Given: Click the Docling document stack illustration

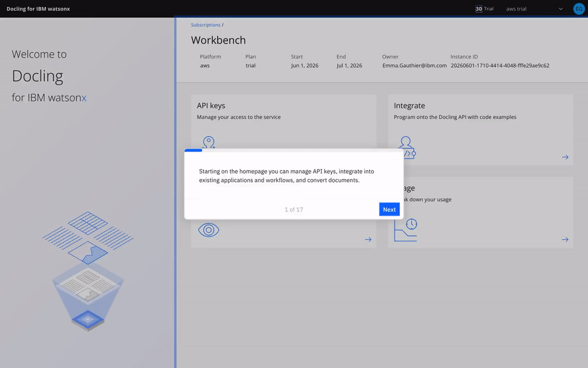Looking at the screenshot, I should click(88, 271).
